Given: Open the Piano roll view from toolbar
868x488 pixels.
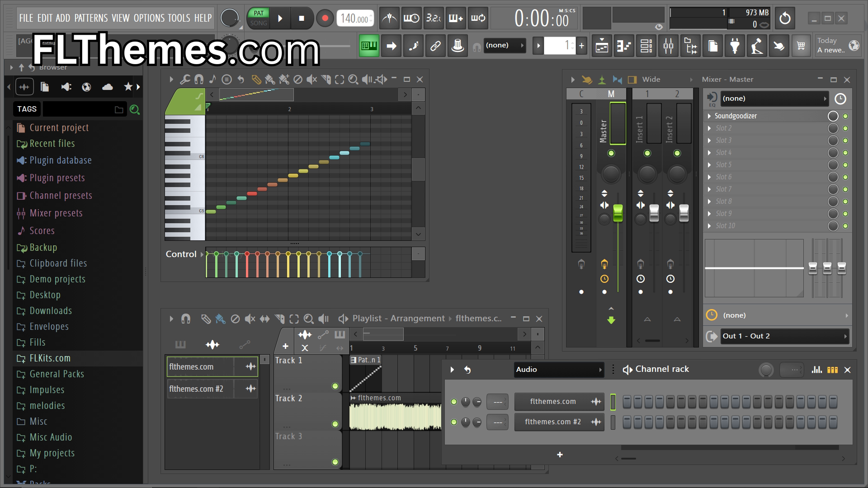Looking at the screenshot, I should pos(624,45).
